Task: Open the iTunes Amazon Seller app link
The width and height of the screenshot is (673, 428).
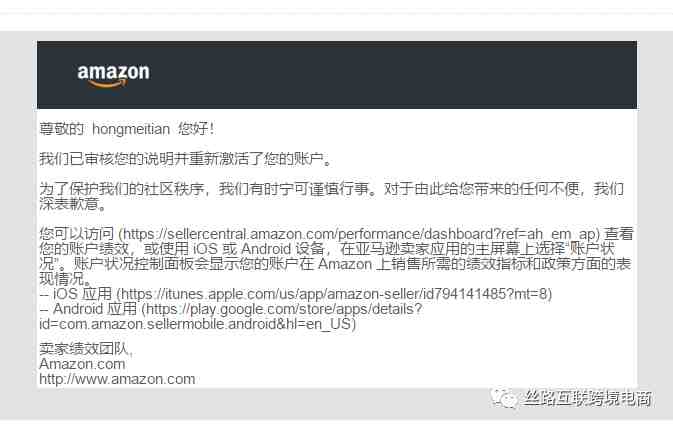Action: tap(334, 294)
